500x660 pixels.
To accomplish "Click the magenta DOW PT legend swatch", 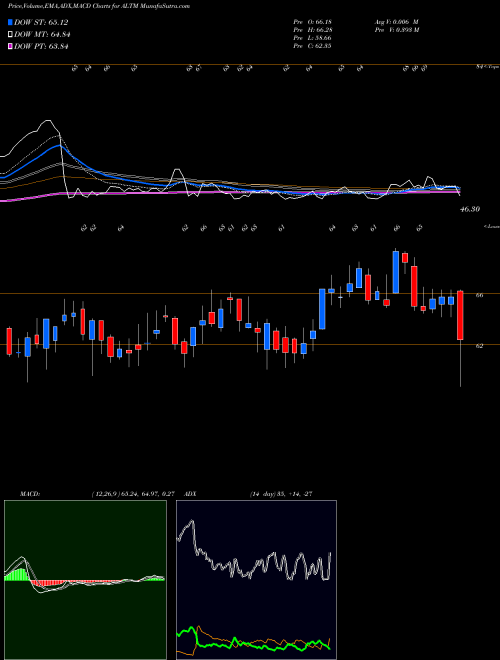I will pyautogui.click(x=11, y=46).
